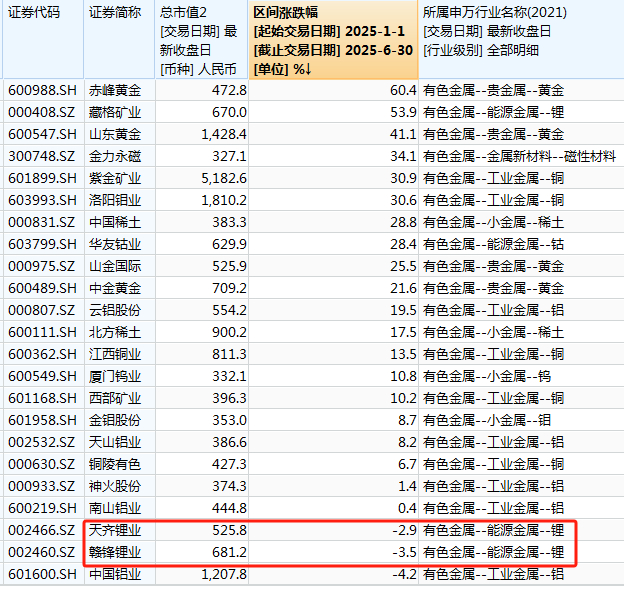Select the code cell 600549.SH

tap(42, 376)
